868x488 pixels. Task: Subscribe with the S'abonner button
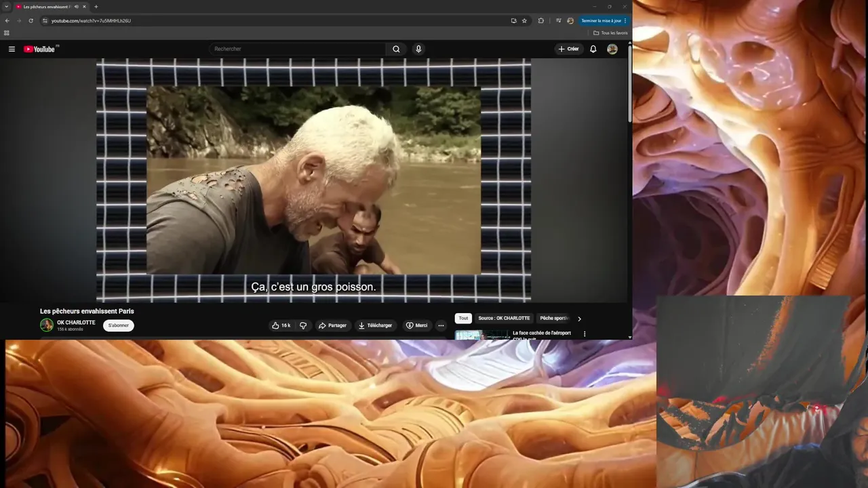click(119, 325)
